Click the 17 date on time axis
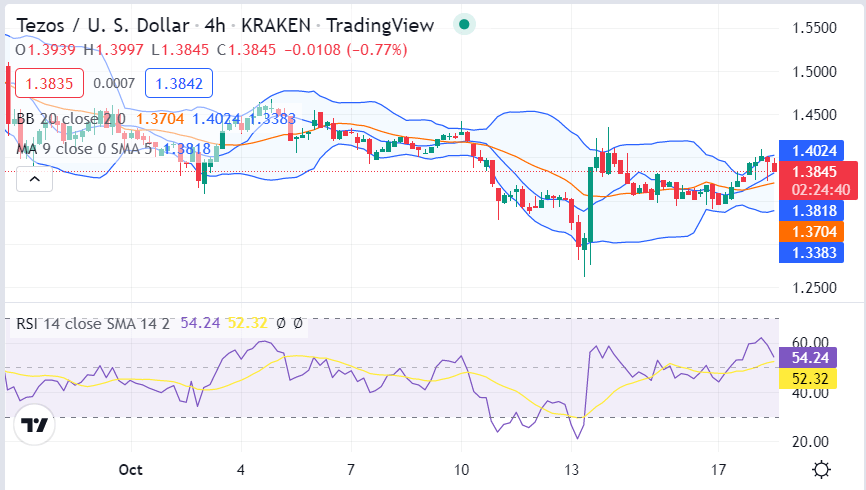 point(718,470)
